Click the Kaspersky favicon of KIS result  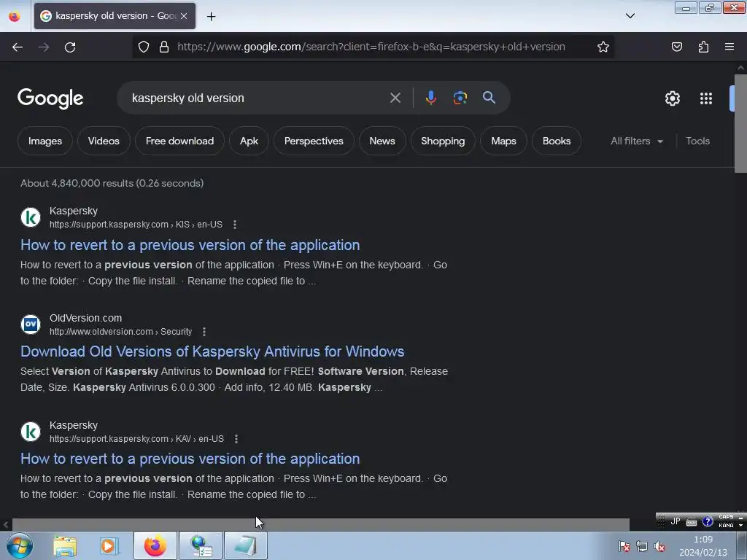(x=31, y=217)
